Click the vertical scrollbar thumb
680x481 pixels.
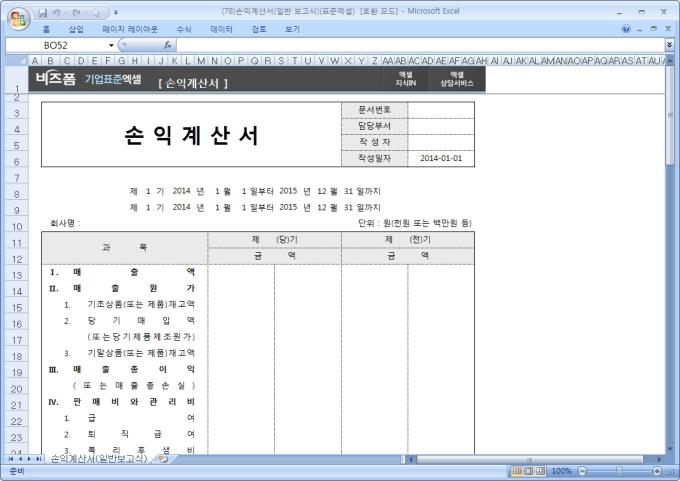670,115
